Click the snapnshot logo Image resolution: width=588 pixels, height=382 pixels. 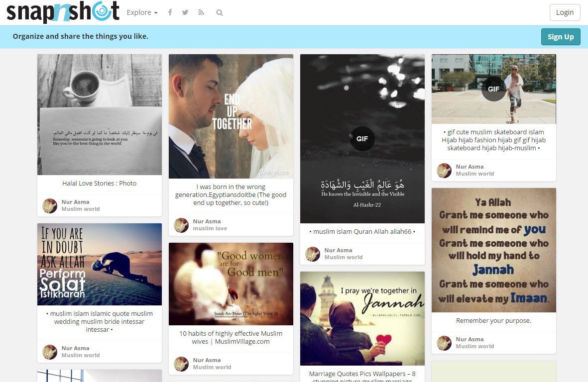(61, 12)
